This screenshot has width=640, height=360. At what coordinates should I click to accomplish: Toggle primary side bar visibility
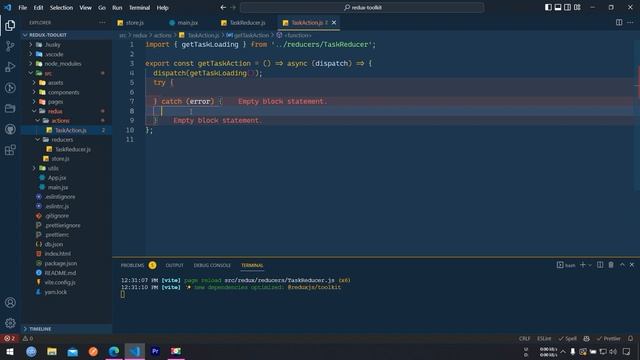pos(548,7)
